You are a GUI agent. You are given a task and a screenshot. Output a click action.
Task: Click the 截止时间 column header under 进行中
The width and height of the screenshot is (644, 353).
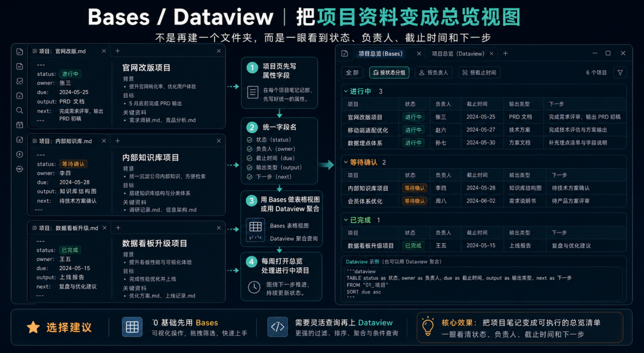pos(477,104)
